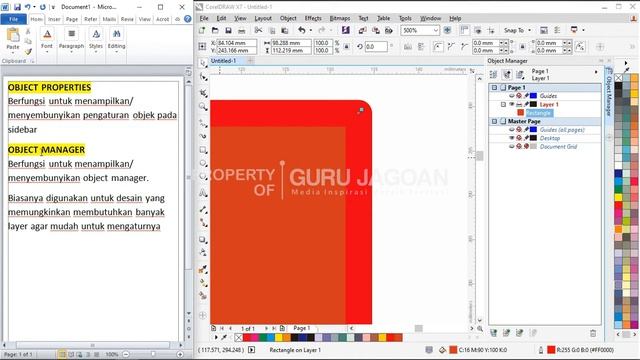Toggle printing for Layer 1

tap(519, 104)
